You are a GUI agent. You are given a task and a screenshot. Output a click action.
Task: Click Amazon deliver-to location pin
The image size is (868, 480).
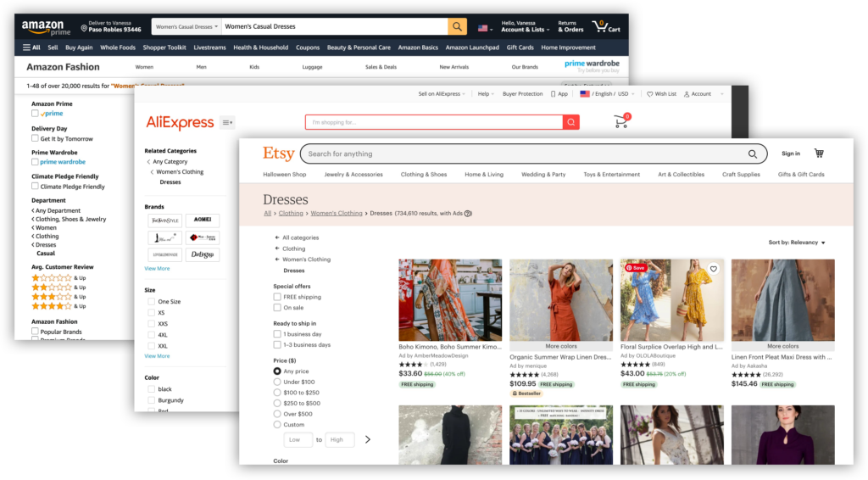[x=84, y=28]
